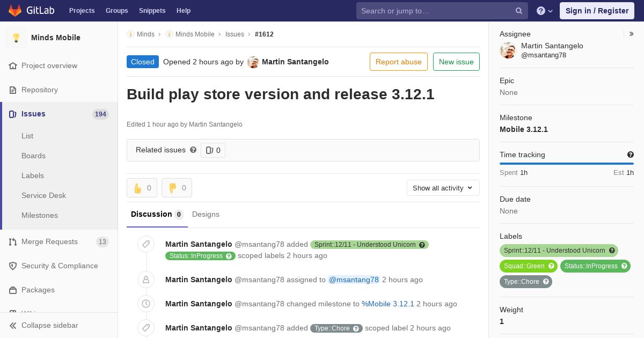
Task: Open the Service Desk sidebar link
Action: click(43, 195)
